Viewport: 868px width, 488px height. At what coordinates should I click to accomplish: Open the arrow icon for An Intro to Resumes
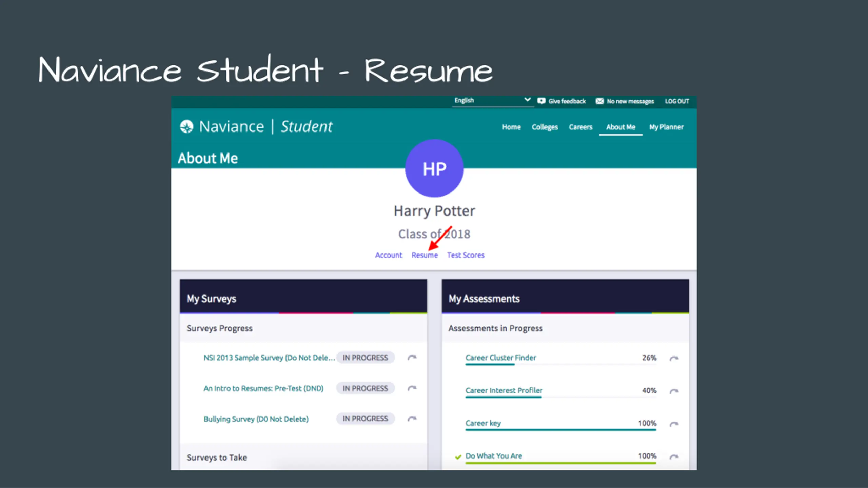(x=412, y=388)
